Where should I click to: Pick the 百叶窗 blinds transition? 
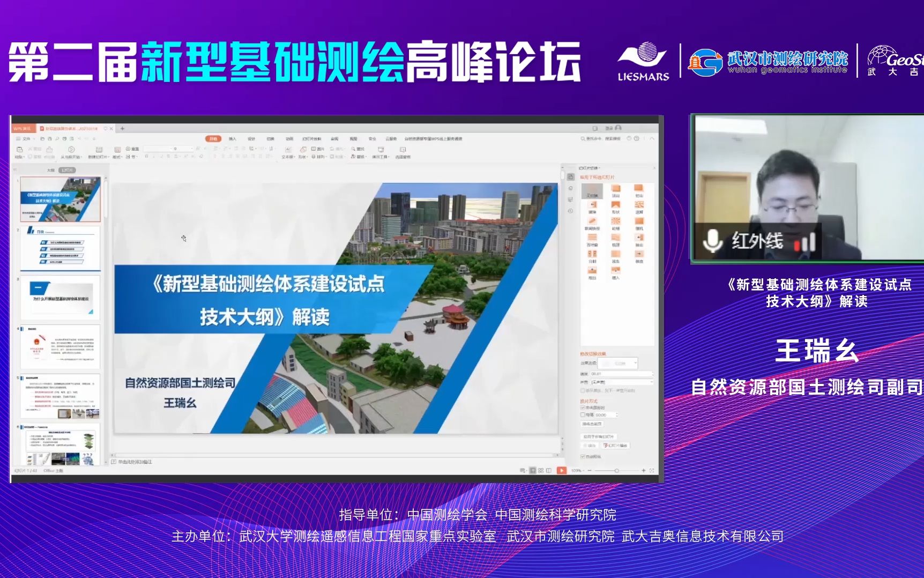[x=592, y=240]
